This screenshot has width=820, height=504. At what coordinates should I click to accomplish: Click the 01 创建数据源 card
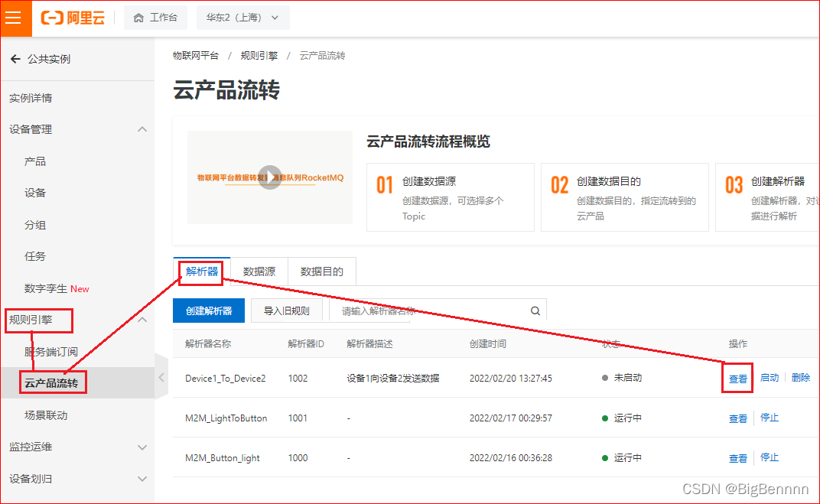click(451, 197)
